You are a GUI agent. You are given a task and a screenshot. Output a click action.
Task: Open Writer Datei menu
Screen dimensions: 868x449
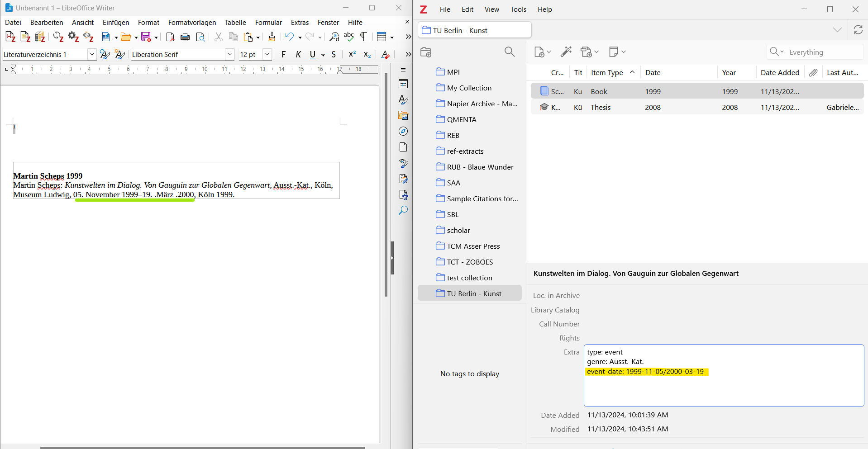[x=13, y=23]
